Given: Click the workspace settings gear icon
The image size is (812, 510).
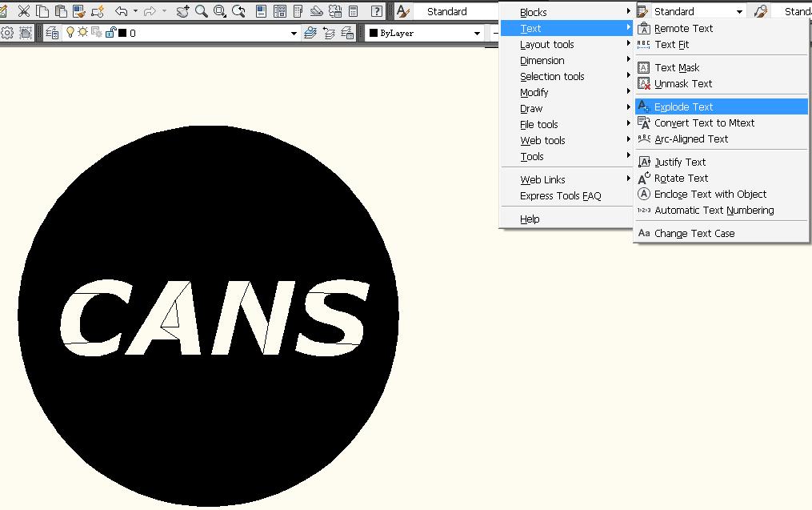Looking at the screenshot, I should [x=7, y=33].
